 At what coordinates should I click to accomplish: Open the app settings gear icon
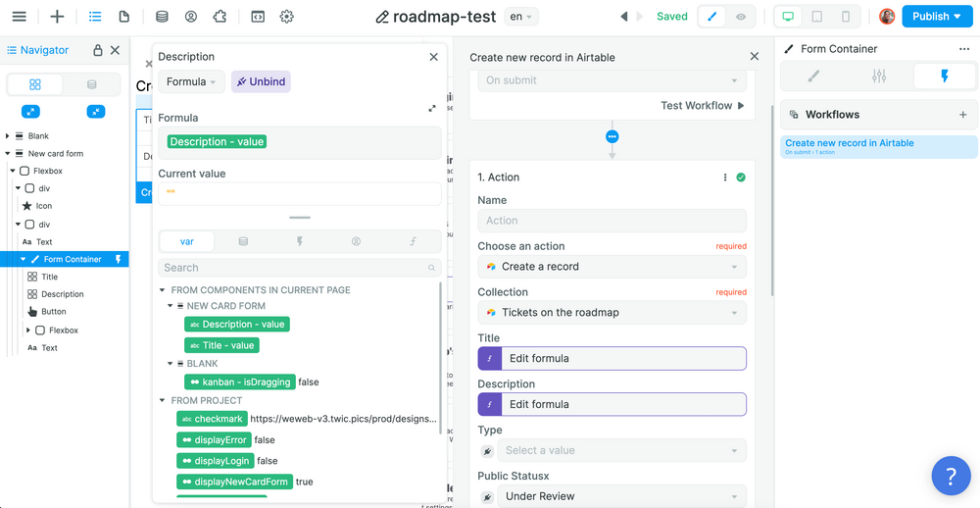coord(286,17)
